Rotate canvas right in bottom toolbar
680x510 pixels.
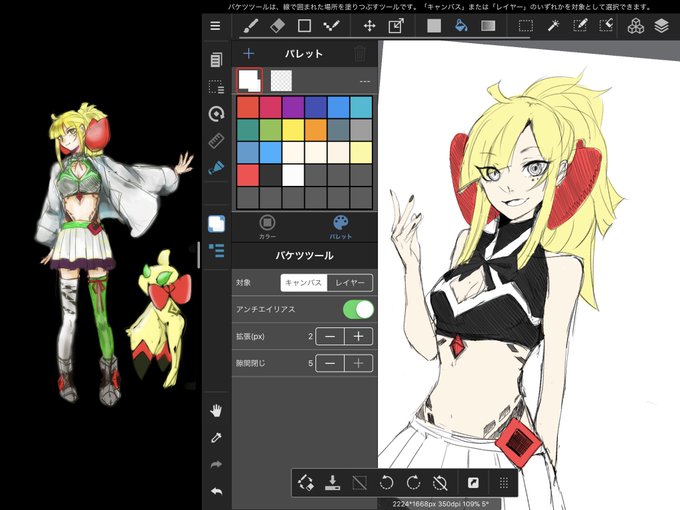click(413, 482)
